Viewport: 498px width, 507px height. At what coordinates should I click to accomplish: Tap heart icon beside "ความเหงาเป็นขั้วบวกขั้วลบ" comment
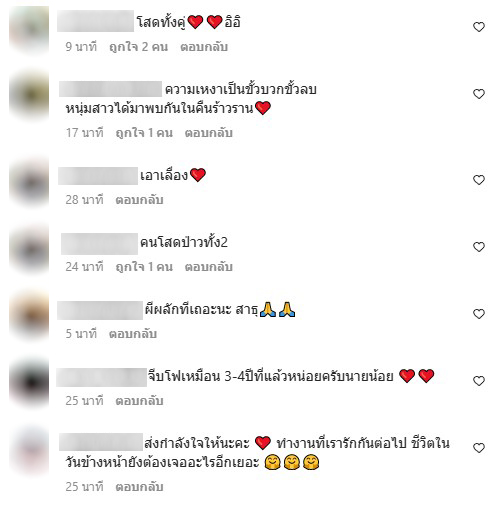click(479, 94)
